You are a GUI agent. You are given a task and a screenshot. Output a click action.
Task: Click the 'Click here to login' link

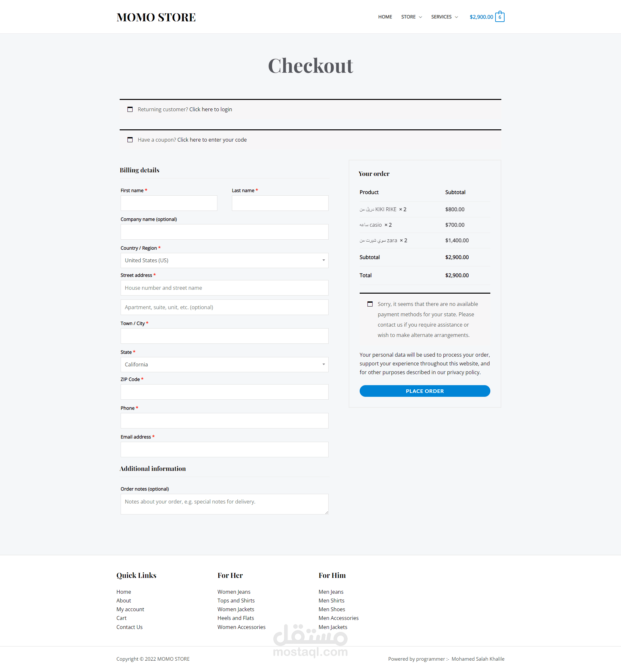[x=210, y=110]
